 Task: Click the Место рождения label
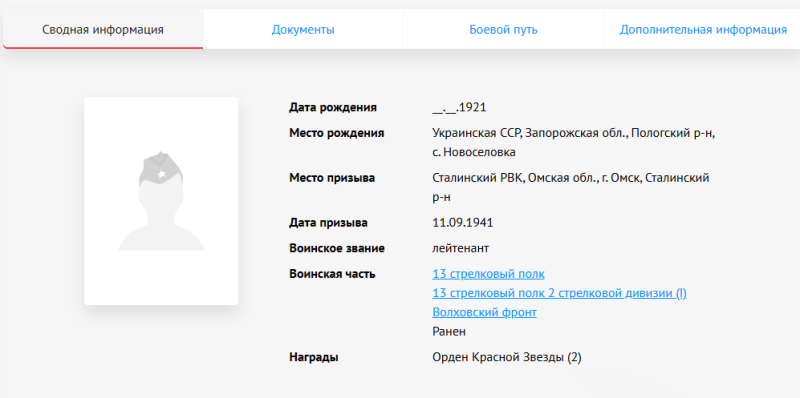[x=337, y=133]
